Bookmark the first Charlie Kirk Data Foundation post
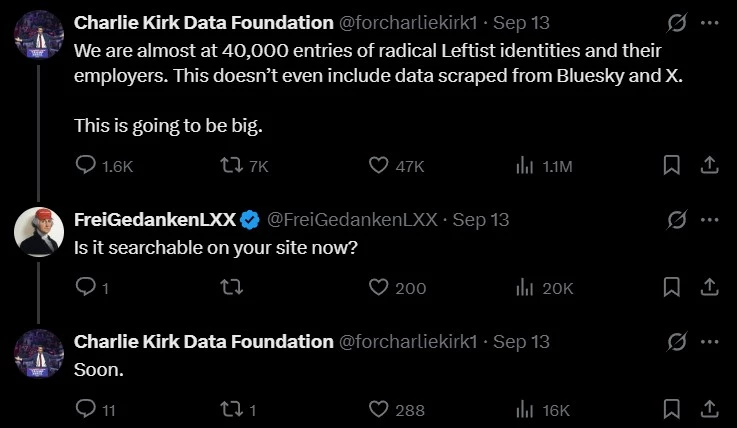737x428 pixels. 672,165
